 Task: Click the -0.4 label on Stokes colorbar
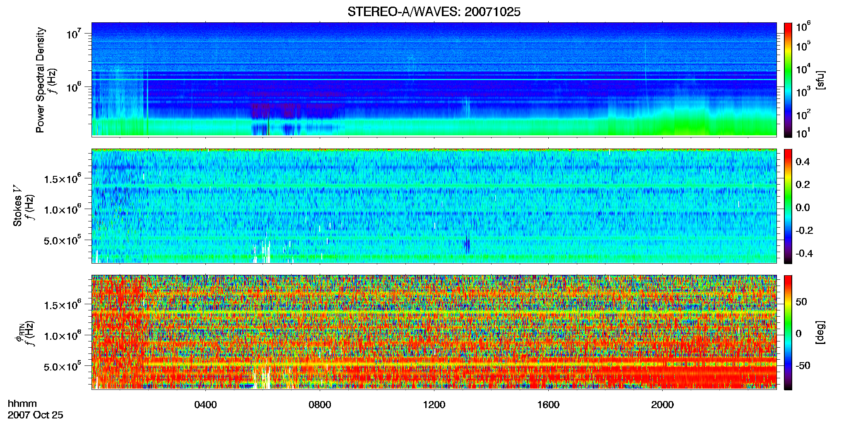tap(804, 253)
